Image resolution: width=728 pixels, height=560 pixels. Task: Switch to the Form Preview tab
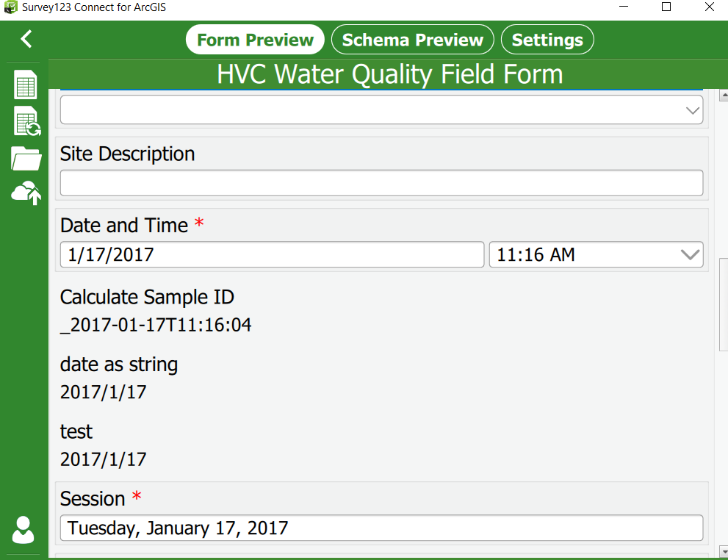coord(255,40)
